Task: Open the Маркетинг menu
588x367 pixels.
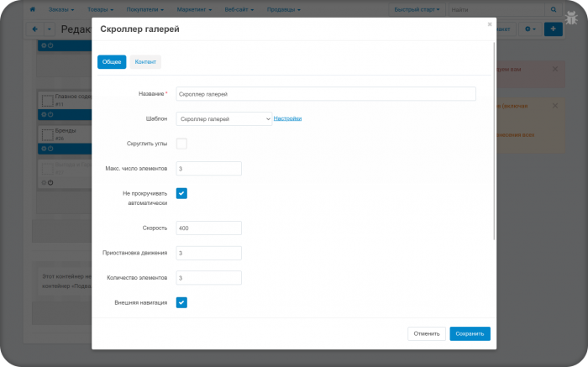Action: 194,10
